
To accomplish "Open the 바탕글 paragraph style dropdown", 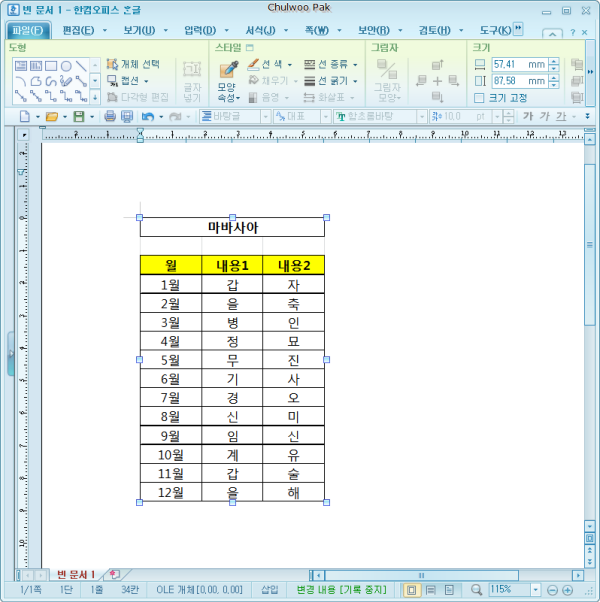I will [265, 116].
